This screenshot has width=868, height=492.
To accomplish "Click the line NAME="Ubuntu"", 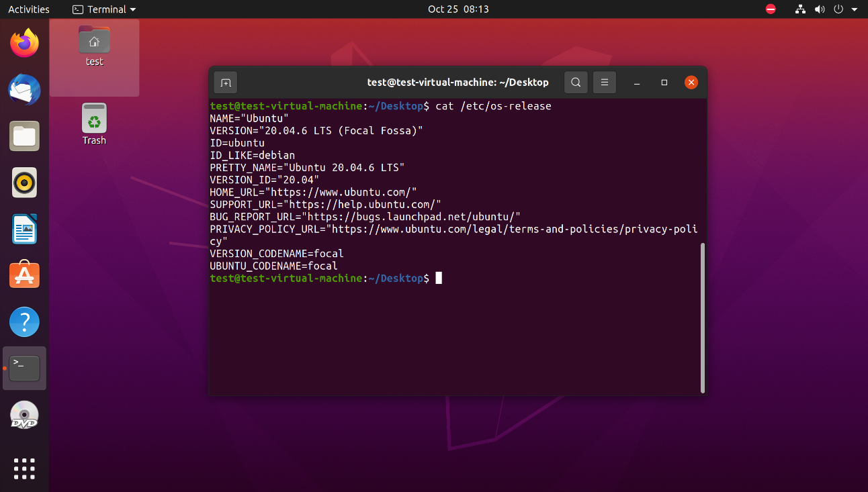I will [x=249, y=118].
